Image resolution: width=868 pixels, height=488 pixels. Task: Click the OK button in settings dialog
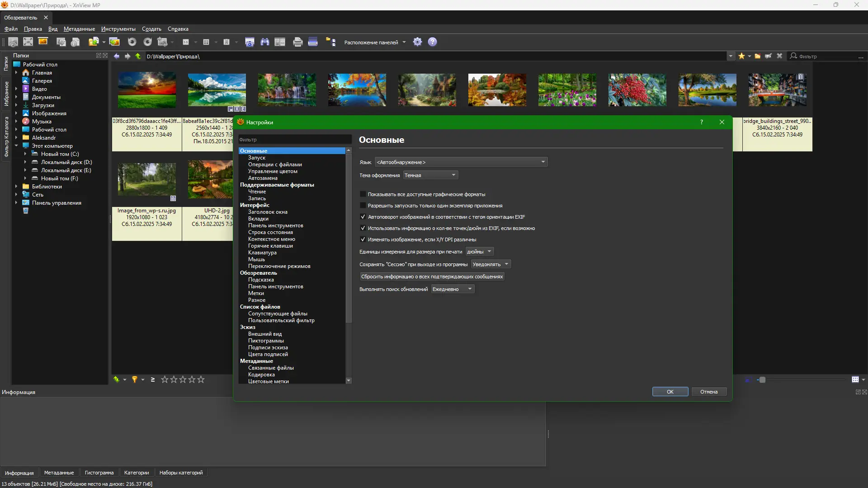pyautogui.click(x=670, y=392)
